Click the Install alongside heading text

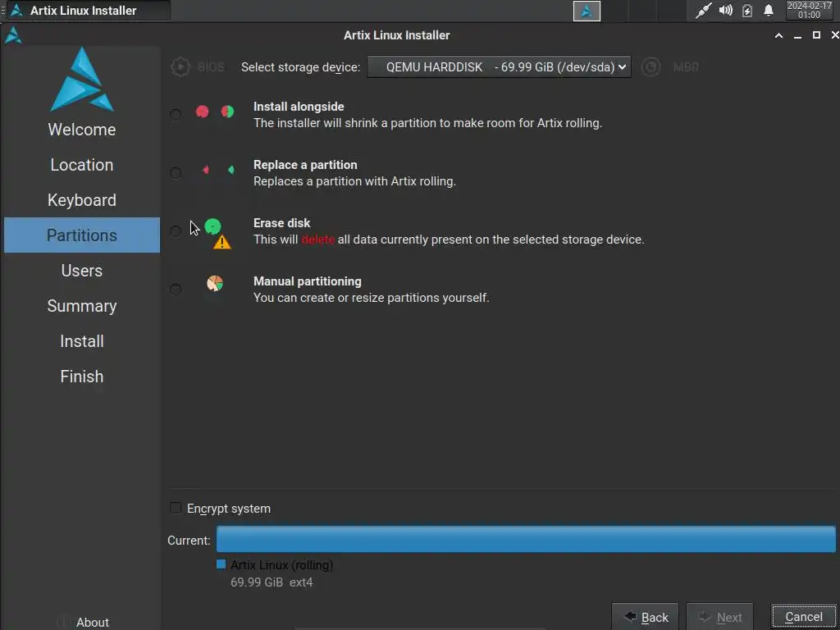(x=299, y=107)
